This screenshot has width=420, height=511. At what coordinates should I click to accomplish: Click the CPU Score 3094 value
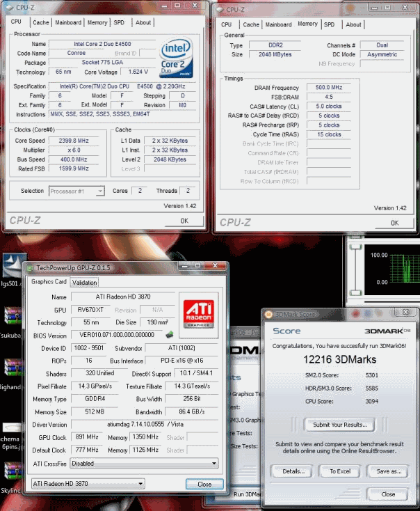point(372,401)
